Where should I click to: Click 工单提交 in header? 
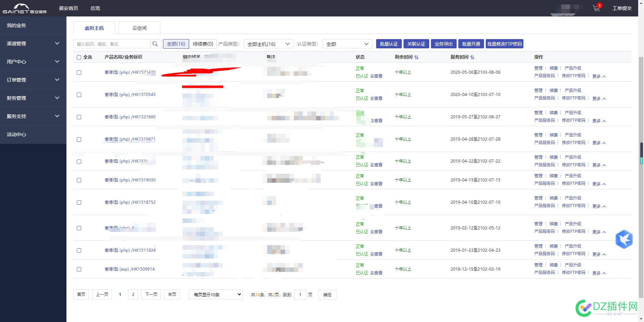point(622,8)
